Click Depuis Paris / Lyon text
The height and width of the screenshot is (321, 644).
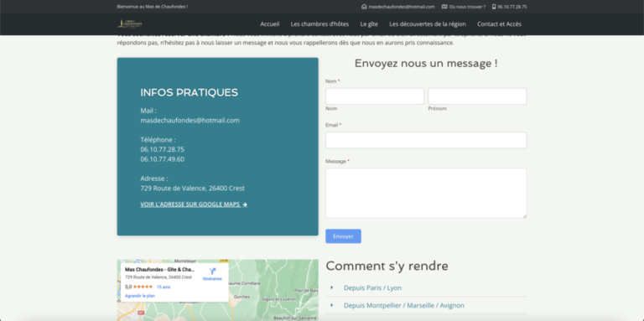point(372,287)
